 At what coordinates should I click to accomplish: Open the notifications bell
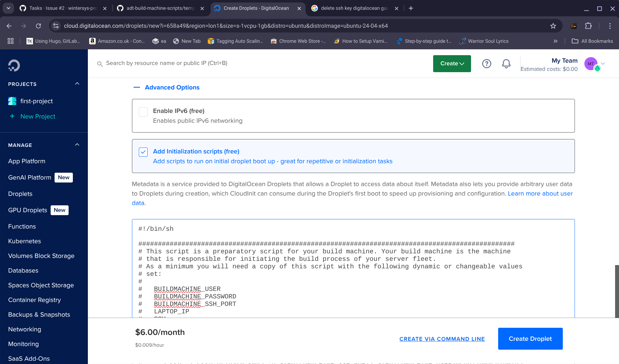506,64
